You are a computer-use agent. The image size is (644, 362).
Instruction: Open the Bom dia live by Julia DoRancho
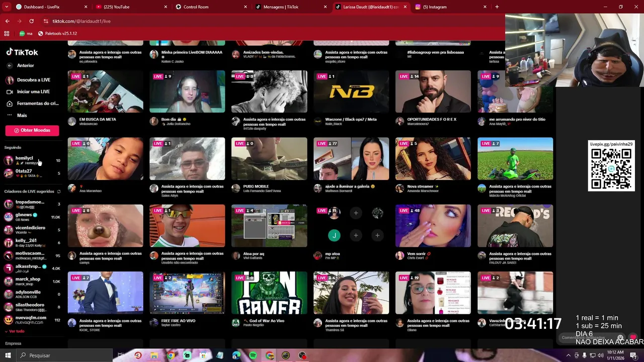pyautogui.click(x=187, y=92)
